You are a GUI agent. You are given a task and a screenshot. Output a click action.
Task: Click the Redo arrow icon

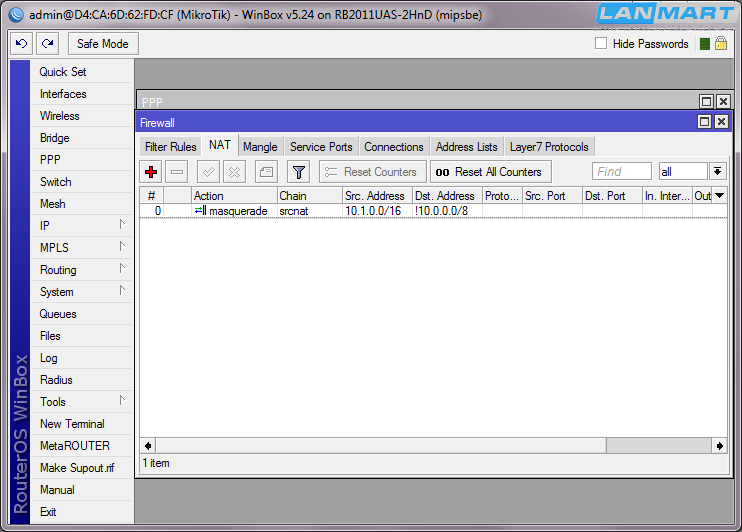pyautogui.click(x=47, y=44)
